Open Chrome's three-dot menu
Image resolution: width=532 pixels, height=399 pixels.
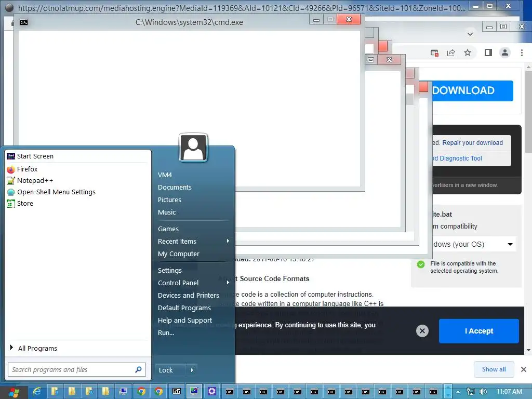(522, 52)
